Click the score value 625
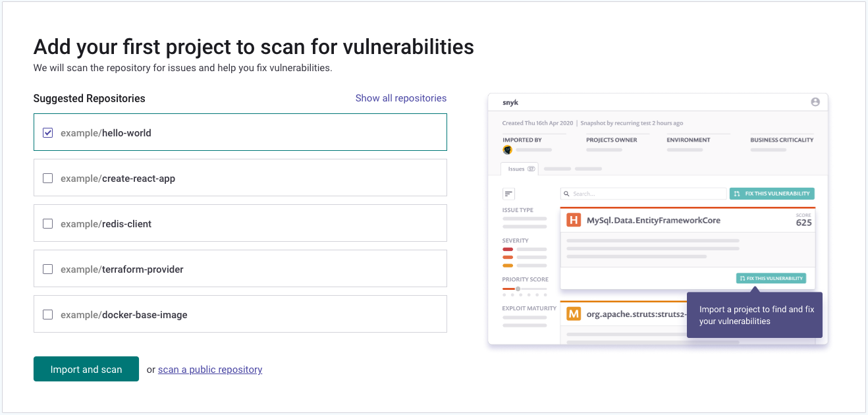Image resolution: width=868 pixels, height=415 pixels. 803,223
